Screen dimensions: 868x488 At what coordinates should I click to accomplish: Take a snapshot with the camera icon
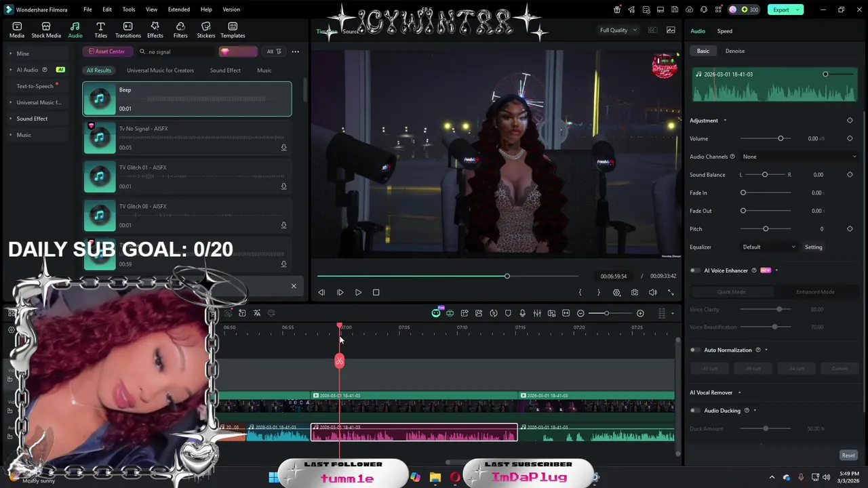[x=634, y=292]
